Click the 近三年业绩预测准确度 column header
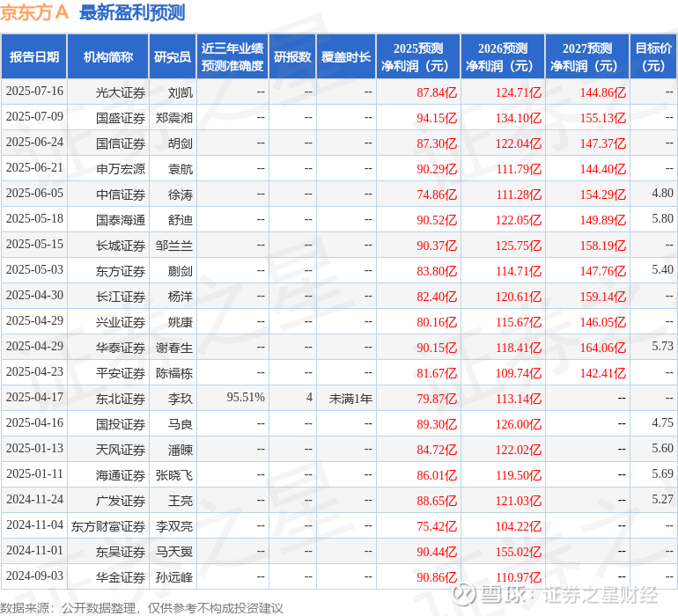The image size is (678, 616). click(x=232, y=56)
